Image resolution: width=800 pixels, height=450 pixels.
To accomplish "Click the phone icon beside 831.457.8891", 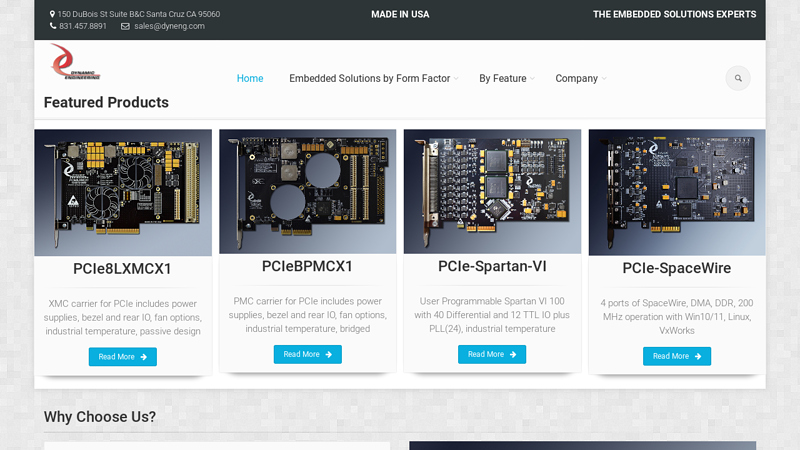I will 53,26.
